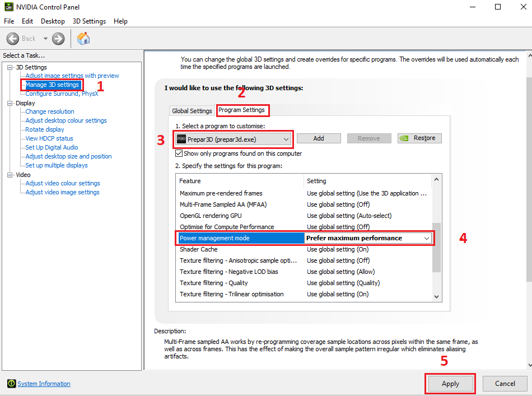Select Optimise for Compute Performance row
The image size is (532, 396).
point(304,227)
